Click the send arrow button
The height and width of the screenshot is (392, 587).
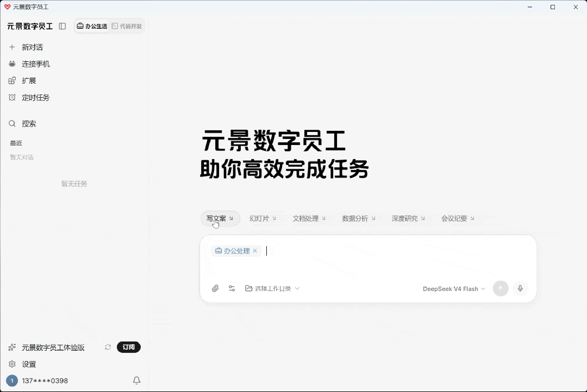pos(501,288)
